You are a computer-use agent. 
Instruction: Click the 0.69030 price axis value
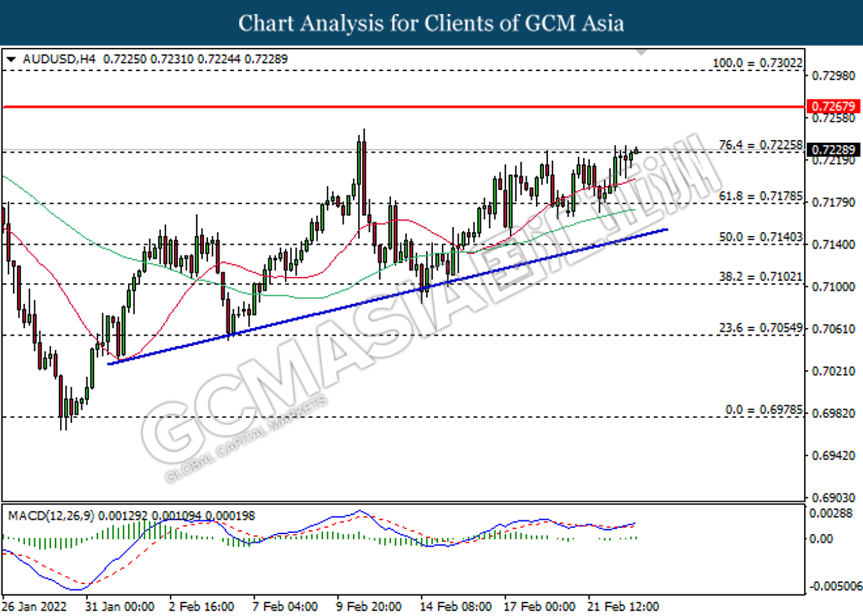click(x=833, y=498)
